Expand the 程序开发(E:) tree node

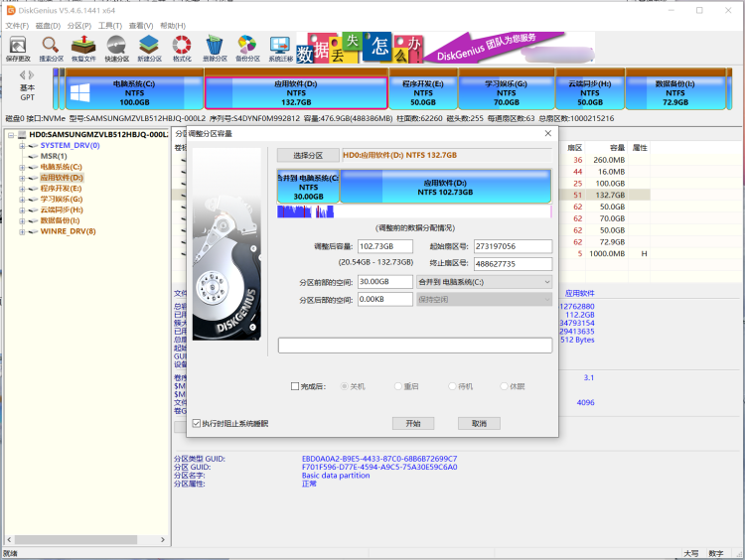(x=22, y=189)
